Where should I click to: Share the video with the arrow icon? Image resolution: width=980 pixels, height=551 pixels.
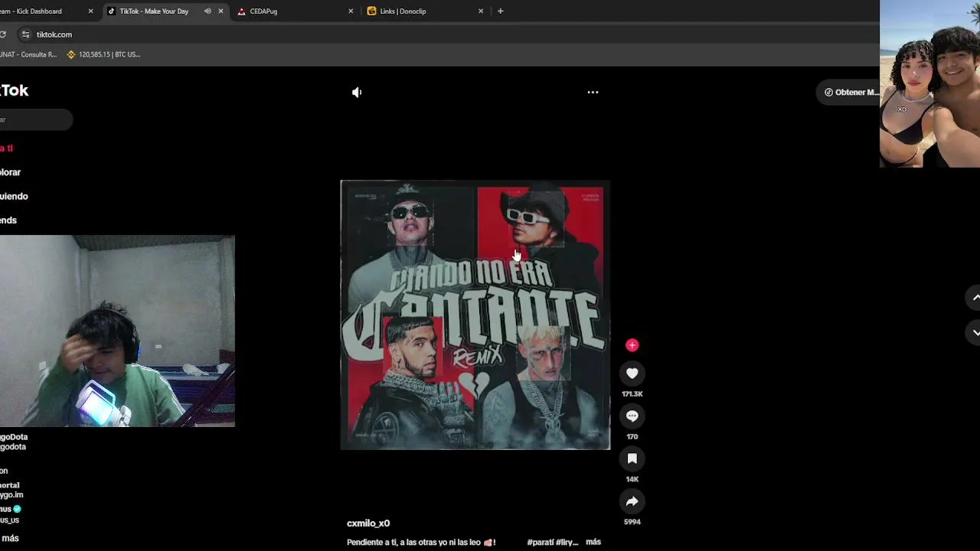(x=632, y=502)
